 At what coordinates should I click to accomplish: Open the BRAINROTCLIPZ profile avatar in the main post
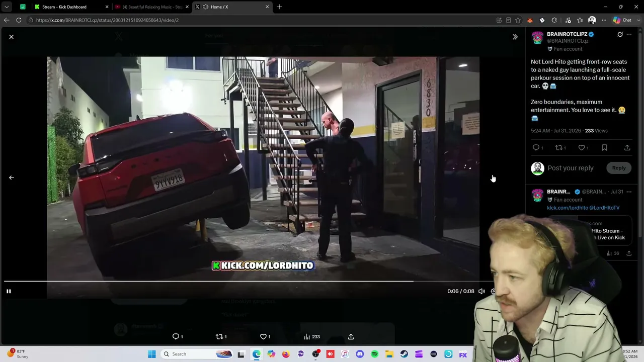537,37
